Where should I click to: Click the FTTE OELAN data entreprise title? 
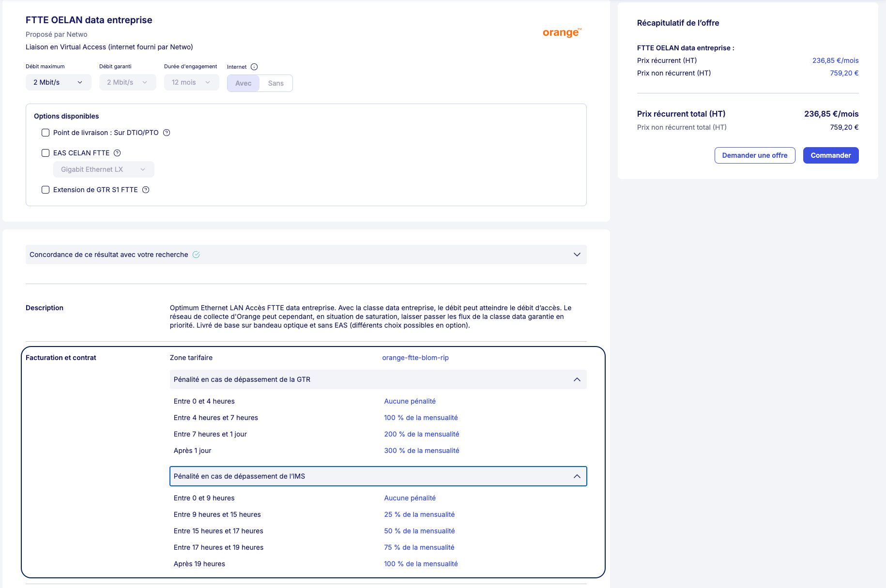[x=89, y=20]
